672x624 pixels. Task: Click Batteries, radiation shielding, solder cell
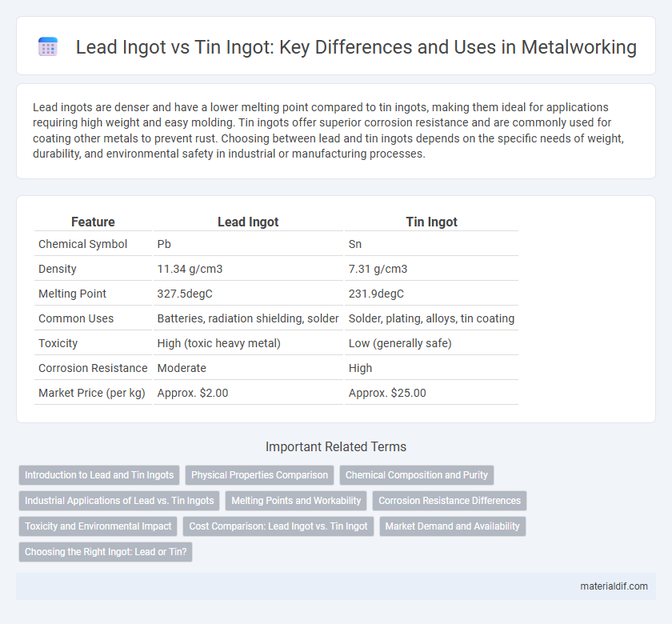248,319
